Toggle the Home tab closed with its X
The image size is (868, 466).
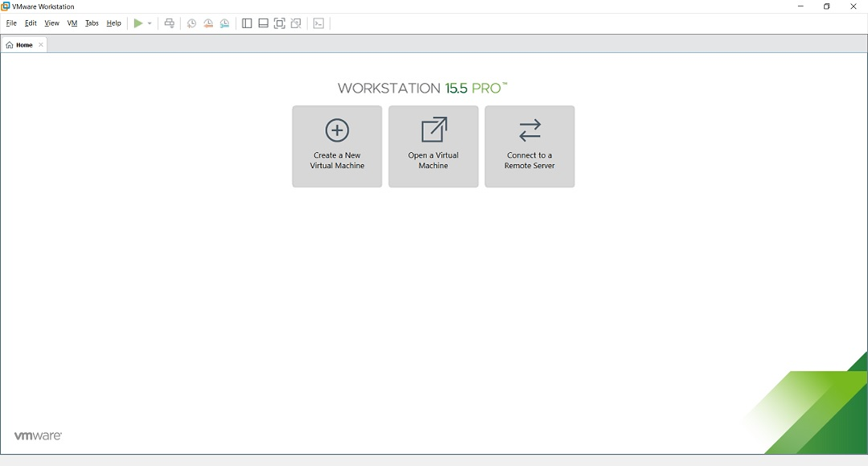coord(39,44)
